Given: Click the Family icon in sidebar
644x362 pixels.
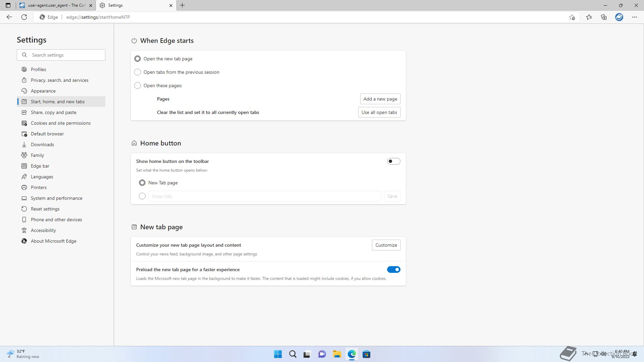Looking at the screenshot, I should [x=24, y=155].
